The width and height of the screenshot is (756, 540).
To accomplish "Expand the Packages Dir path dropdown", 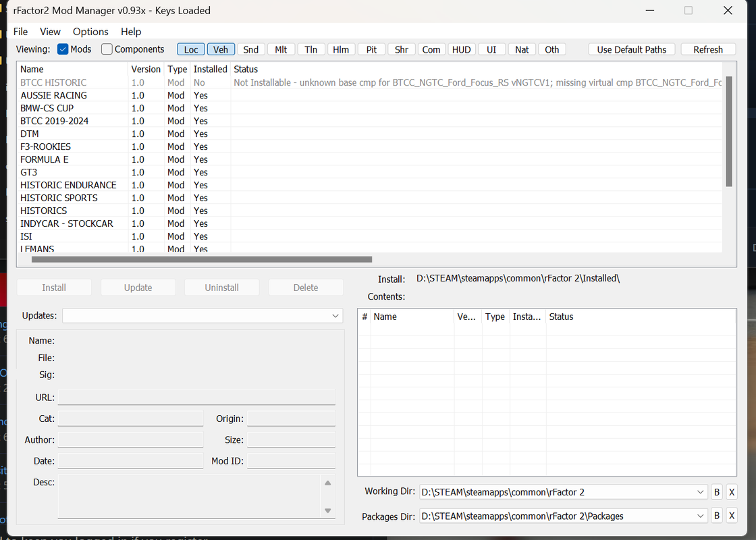I will 700,516.
